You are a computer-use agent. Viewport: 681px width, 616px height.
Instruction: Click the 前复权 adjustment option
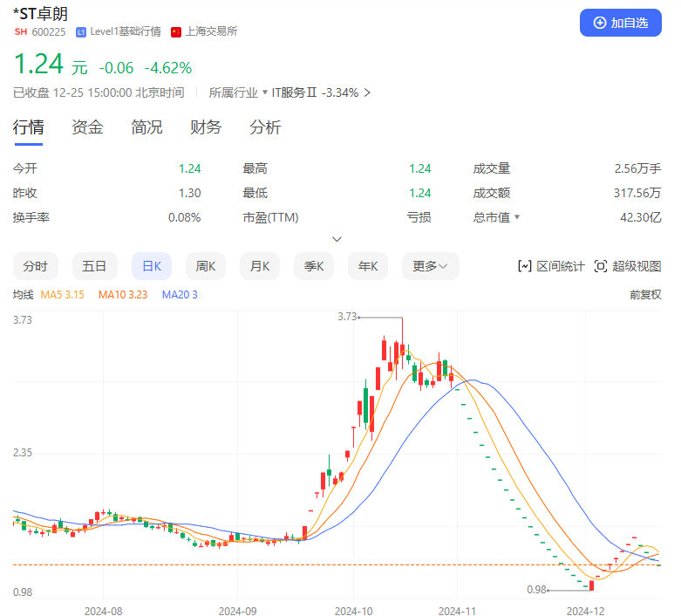click(645, 295)
